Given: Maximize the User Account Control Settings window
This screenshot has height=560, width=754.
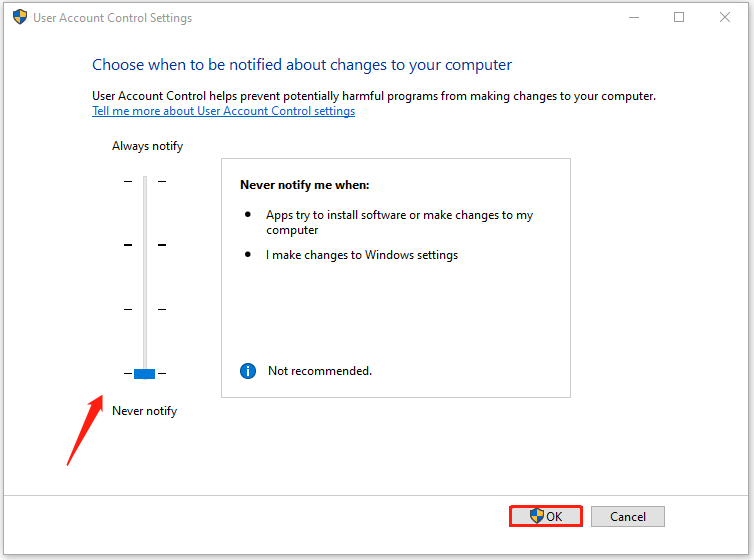Looking at the screenshot, I should 679,17.
